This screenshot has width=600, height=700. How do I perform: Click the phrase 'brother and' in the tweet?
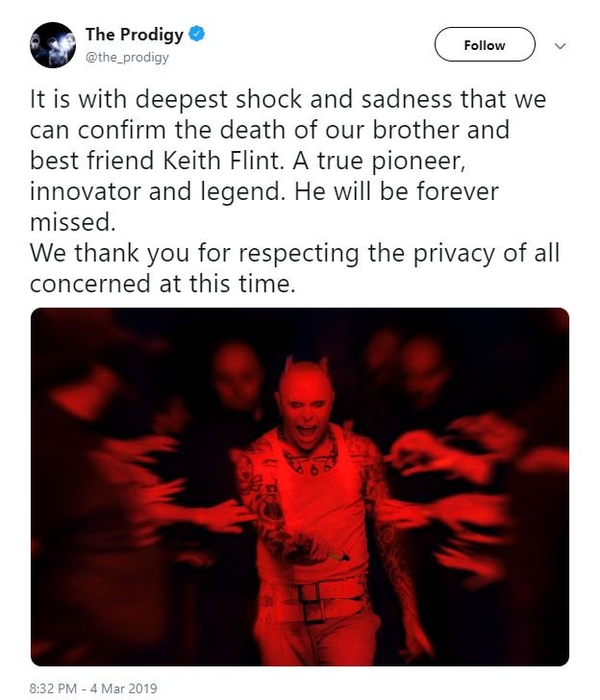[440, 130]
